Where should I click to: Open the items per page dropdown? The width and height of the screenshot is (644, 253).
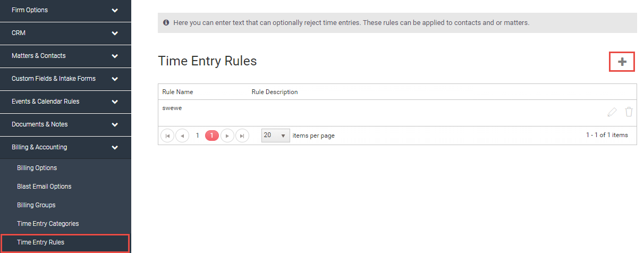click(276, 136)
